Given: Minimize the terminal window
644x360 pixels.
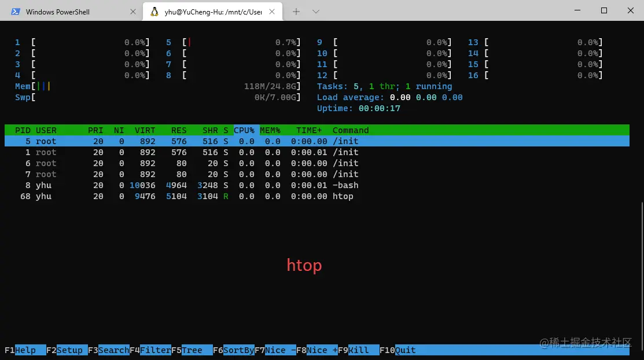Looking at the screenshot, I should 577,10.
